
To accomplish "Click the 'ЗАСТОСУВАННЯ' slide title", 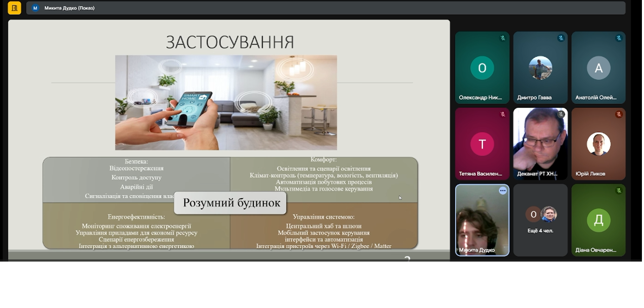I will [230, 42].
